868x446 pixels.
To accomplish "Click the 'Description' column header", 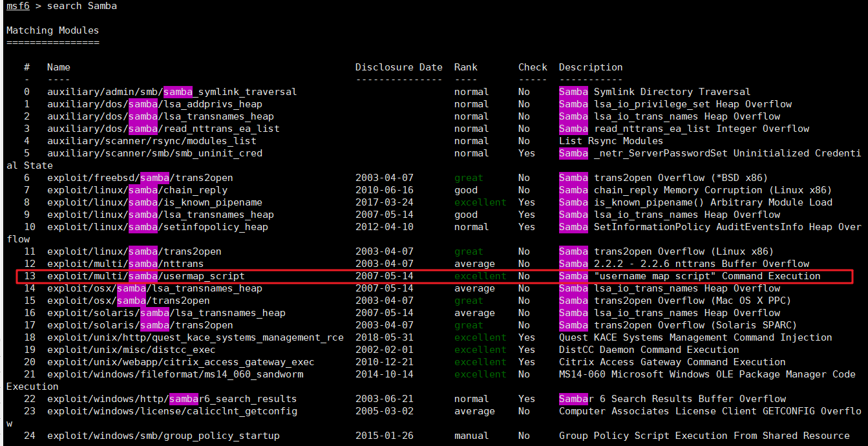I will [591, 67].
